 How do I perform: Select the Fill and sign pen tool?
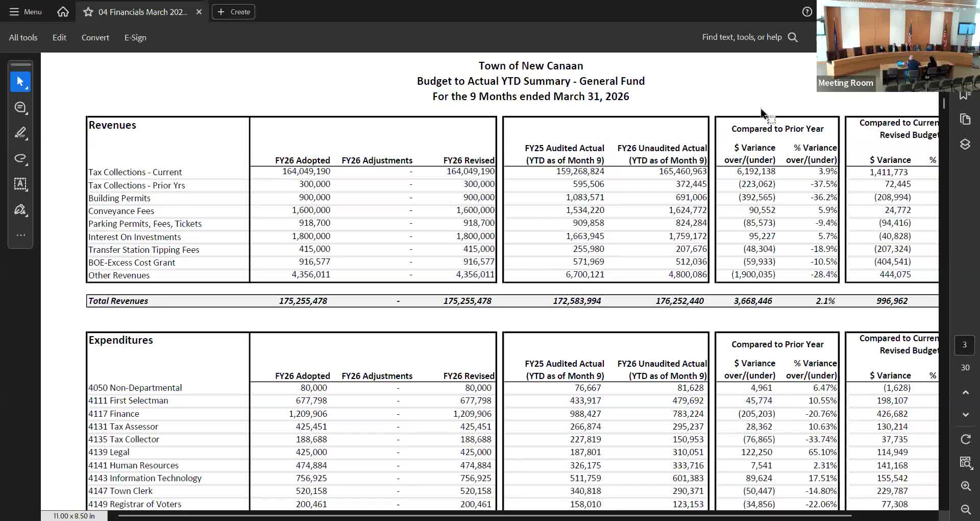click(x=20, y=209)
